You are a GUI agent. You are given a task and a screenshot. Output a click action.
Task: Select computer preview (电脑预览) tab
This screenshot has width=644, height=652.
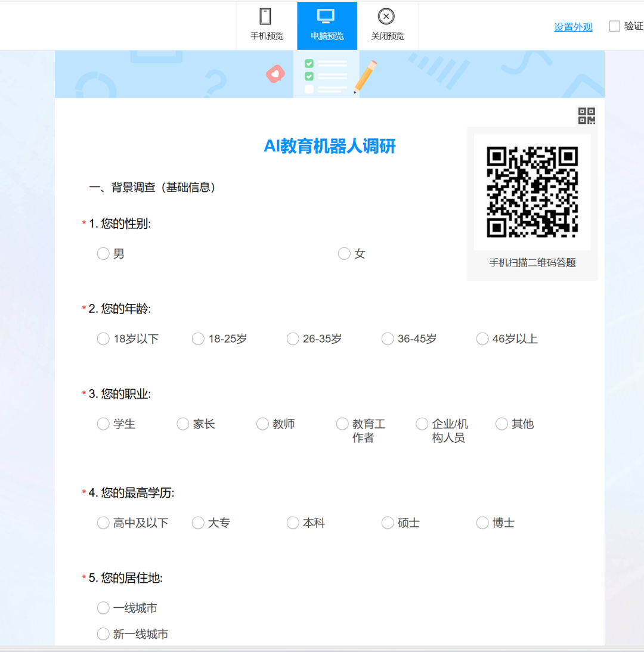click(x=327, y=26)
